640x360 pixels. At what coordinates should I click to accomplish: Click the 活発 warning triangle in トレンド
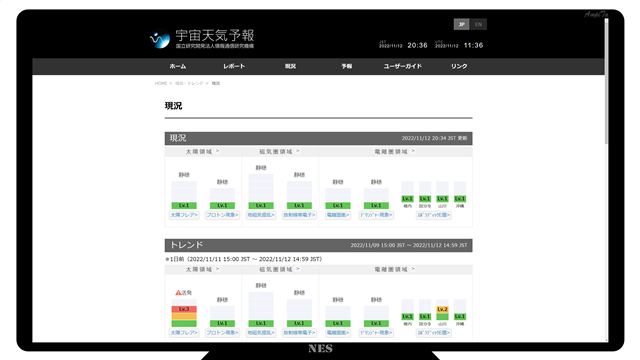(178, 292)
